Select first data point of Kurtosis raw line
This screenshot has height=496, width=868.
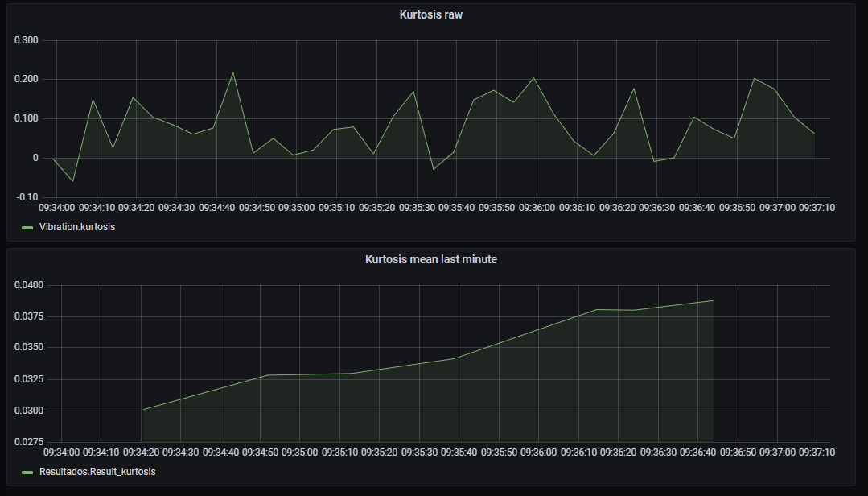53,158
